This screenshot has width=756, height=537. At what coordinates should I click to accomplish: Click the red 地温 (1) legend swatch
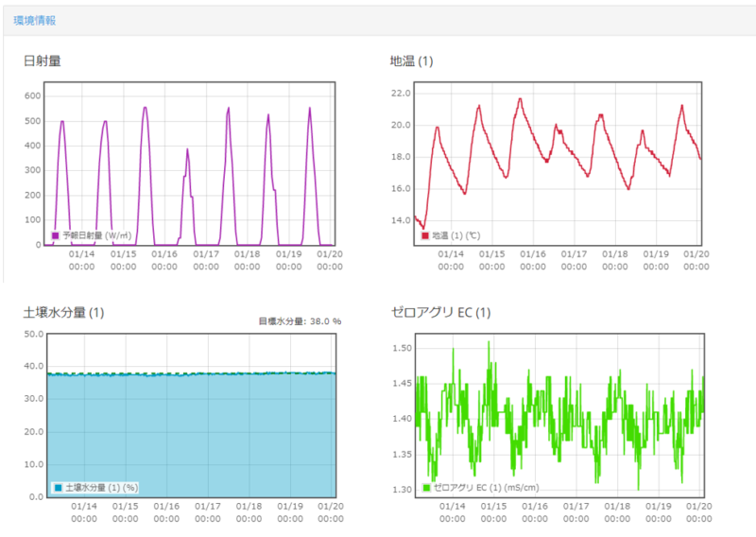click(424, 235)
